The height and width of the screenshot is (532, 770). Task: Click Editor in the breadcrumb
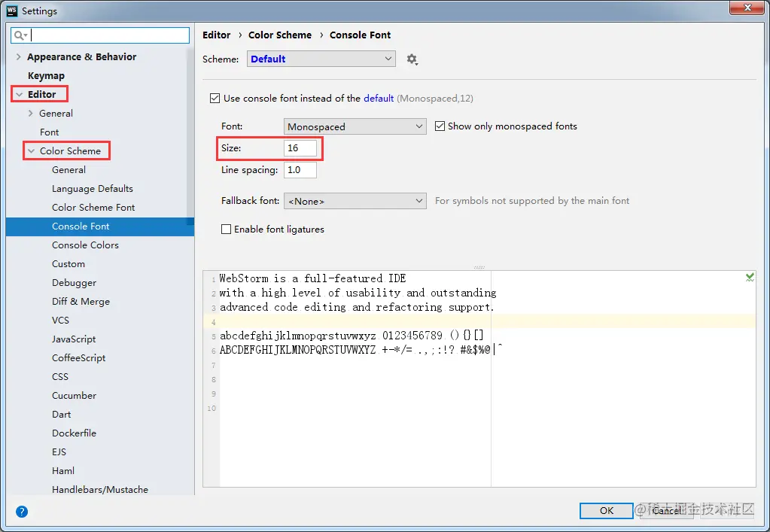point(217,35)
